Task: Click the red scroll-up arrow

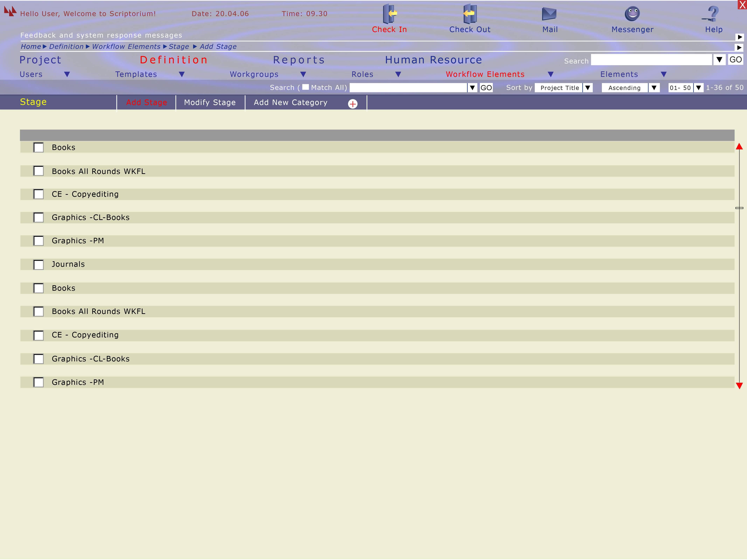Action: (739, 146)
